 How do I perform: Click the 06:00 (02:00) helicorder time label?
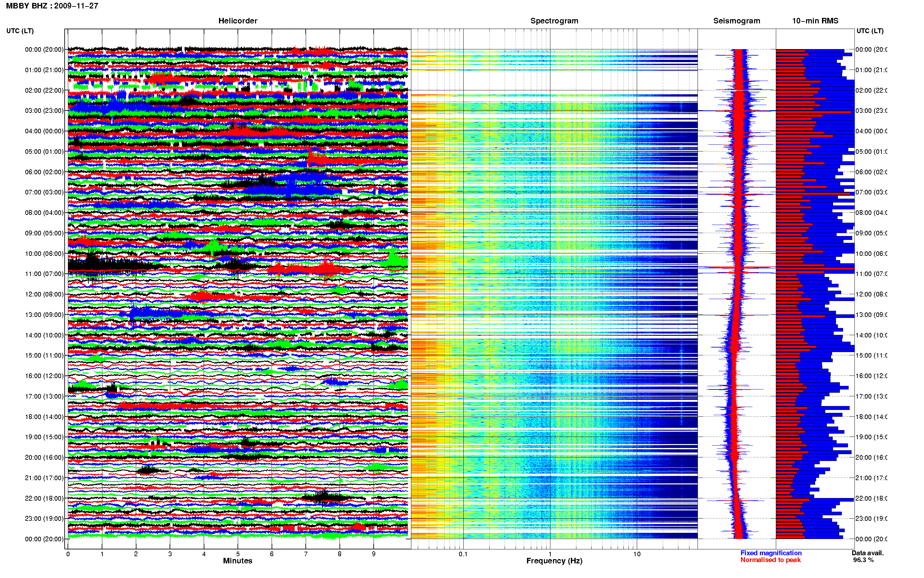click(x=44, y=172)
